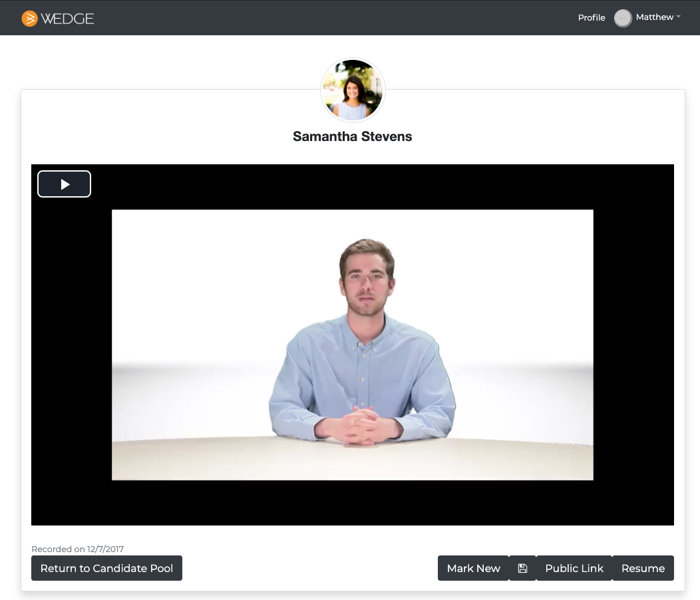
Task: Expand the Matthew user dropdown
Action: click(658, 17)
